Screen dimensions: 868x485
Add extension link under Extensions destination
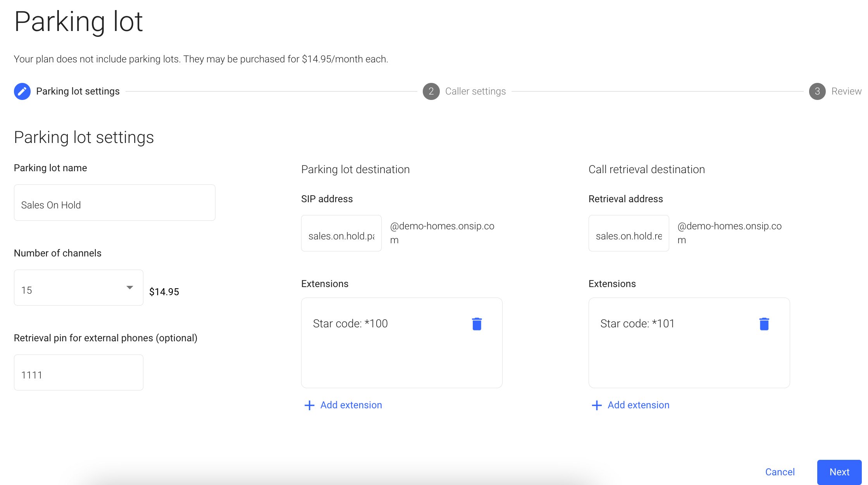click(x=343, y=405)
